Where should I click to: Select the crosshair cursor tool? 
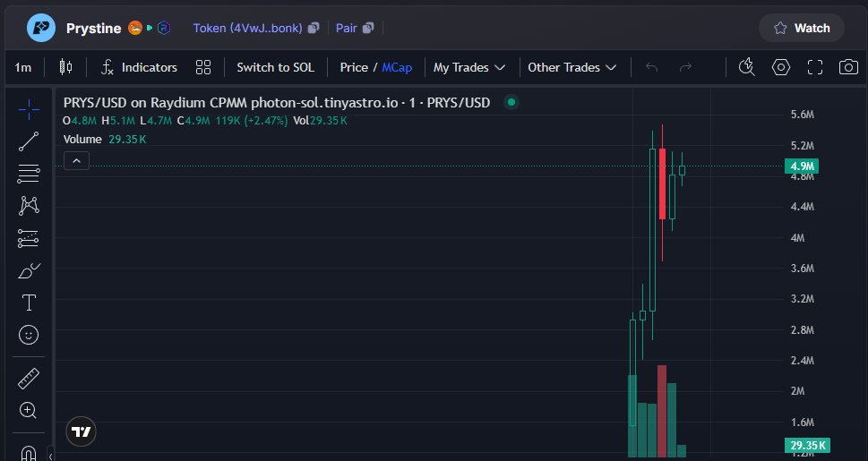[x=29, y=109]
